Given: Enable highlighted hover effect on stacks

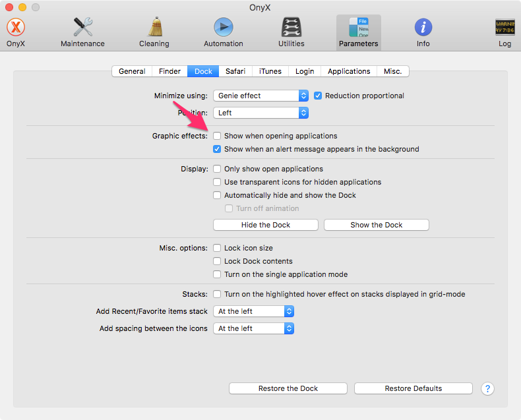Looking at the screenshot, I should 217,294.
